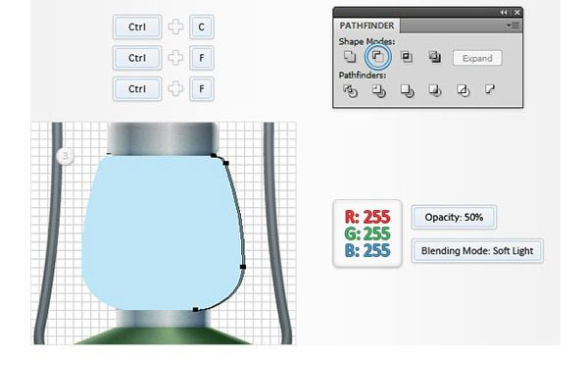Viewport: 588px width, 365px height.
Task: Click the 'Pathfinders:' label
Action: tap(362, 76)
